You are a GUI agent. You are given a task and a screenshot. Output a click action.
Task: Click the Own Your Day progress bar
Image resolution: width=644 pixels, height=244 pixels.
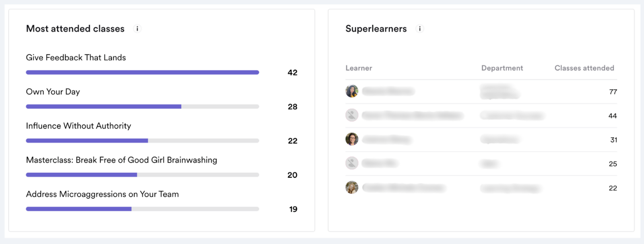click(142, 106)
